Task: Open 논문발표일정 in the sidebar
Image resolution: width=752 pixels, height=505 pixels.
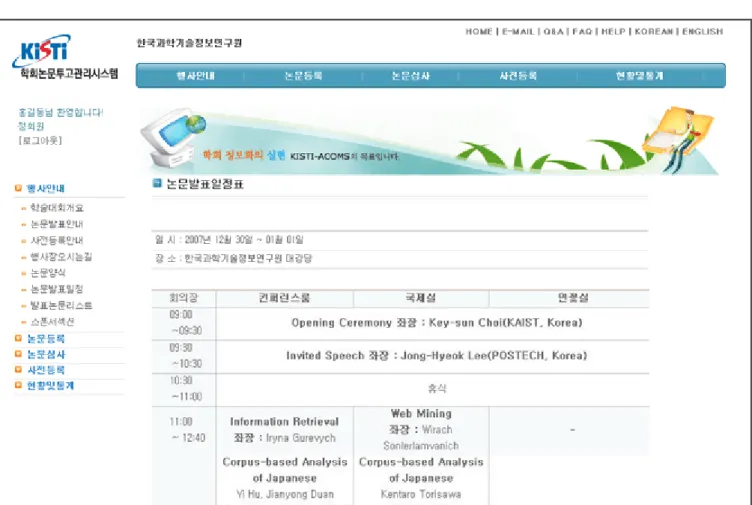Action: (x=57, y=289)
